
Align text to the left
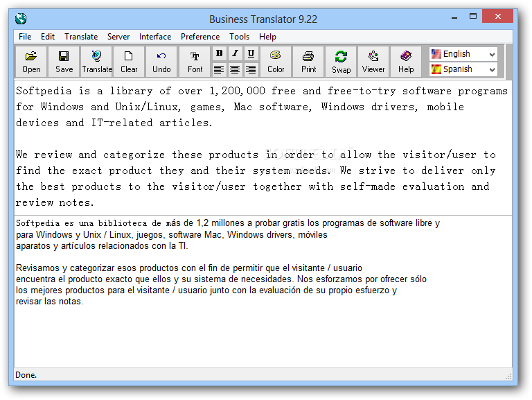219,69
